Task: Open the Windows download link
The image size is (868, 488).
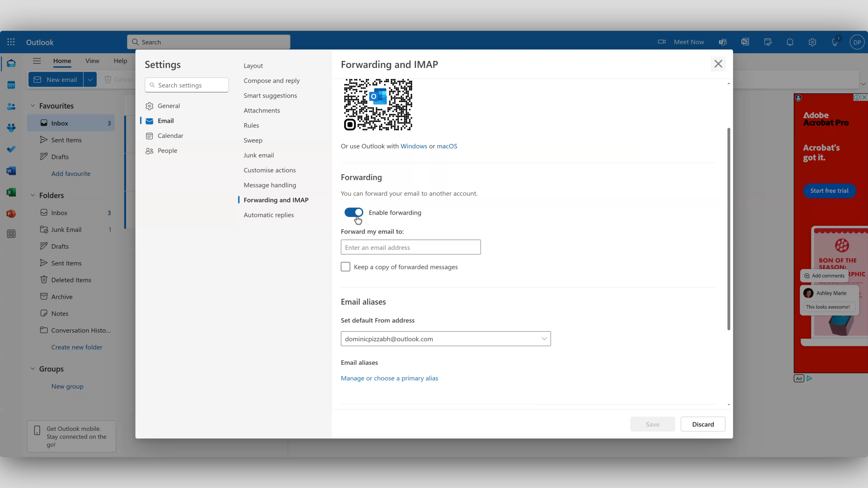Action: point(414,146)
